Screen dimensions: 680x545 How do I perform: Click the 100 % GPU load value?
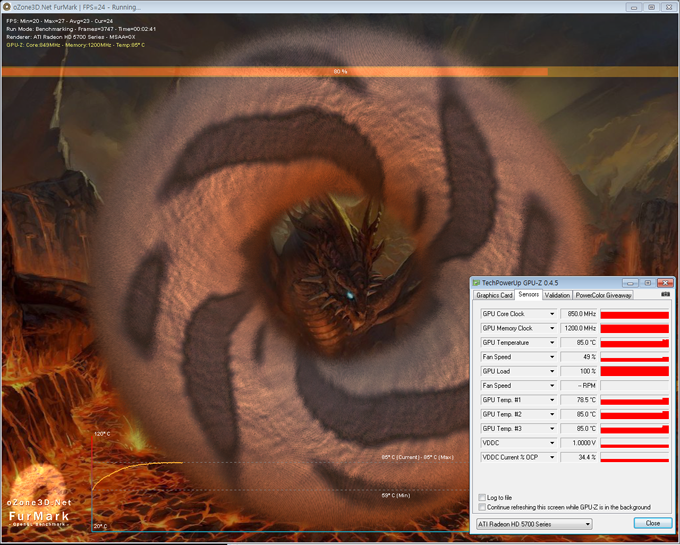(579, 371)
